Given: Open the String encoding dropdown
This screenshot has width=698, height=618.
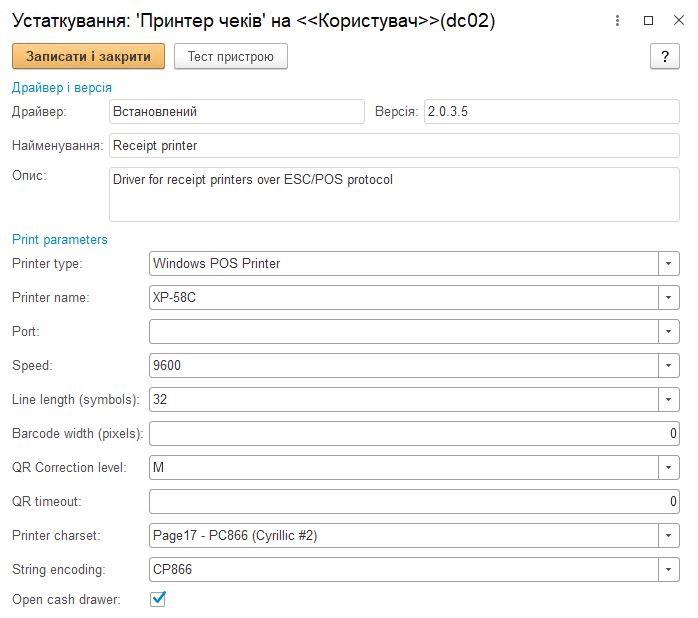Looking at the screenshot, I should point(669,569).
